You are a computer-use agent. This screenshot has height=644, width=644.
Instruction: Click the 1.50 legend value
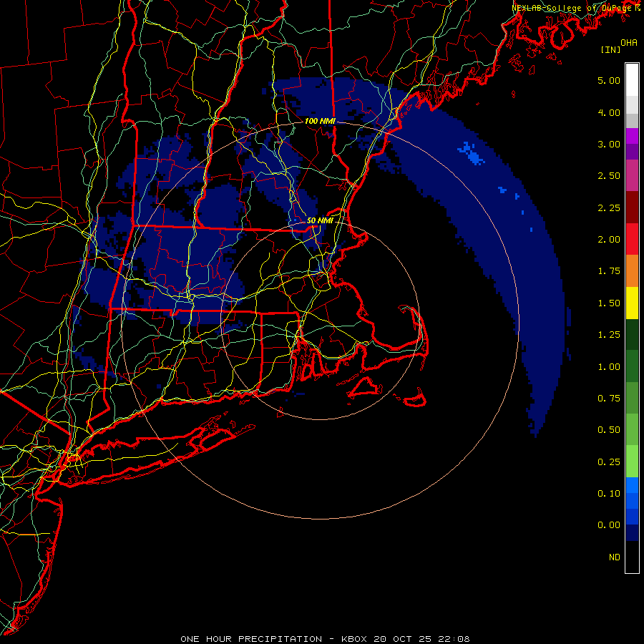(x=609, y=303)
